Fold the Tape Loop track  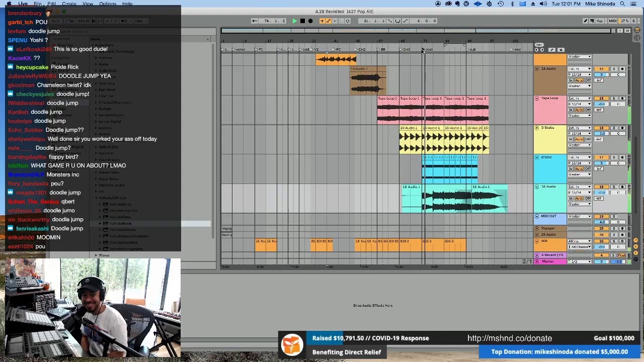[x=537, y=99]
